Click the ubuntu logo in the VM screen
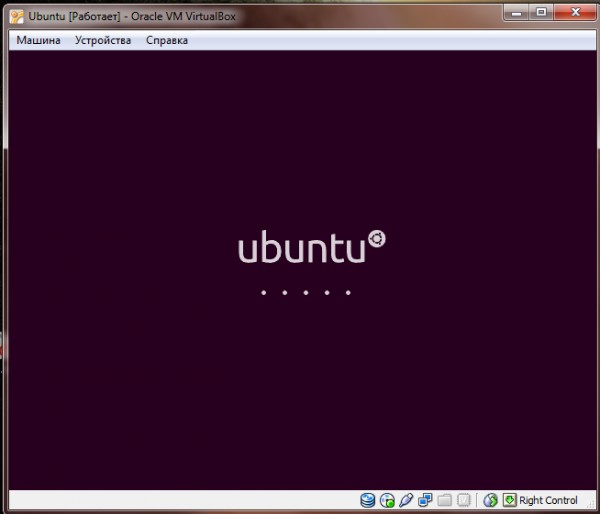The image size is (600, 514). (x=312, y=246)
